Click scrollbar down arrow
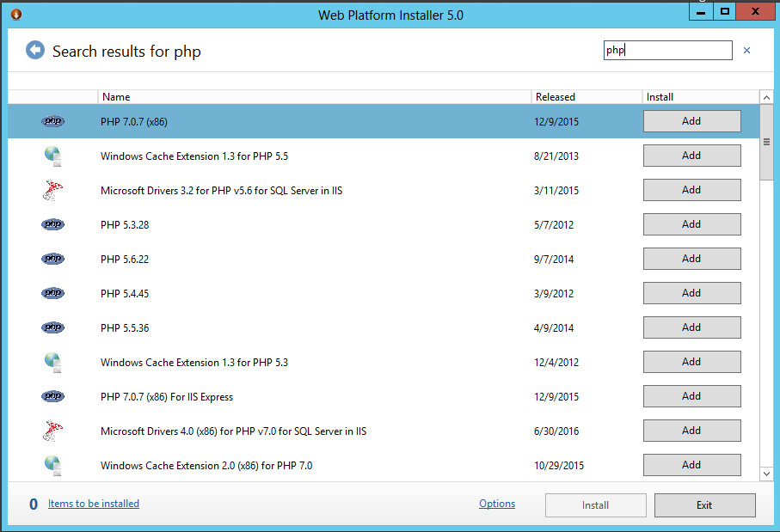The image size is (780, 532). (766, 474)
